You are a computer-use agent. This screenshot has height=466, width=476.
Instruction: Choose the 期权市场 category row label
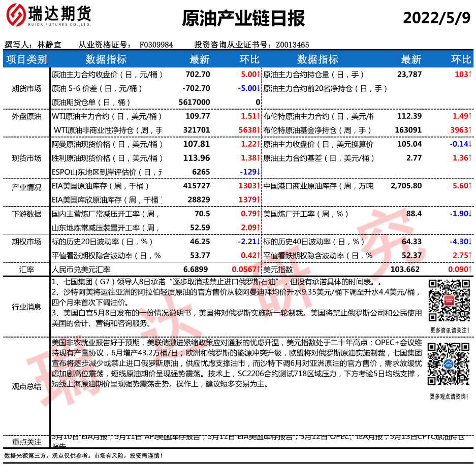point(26,242)
